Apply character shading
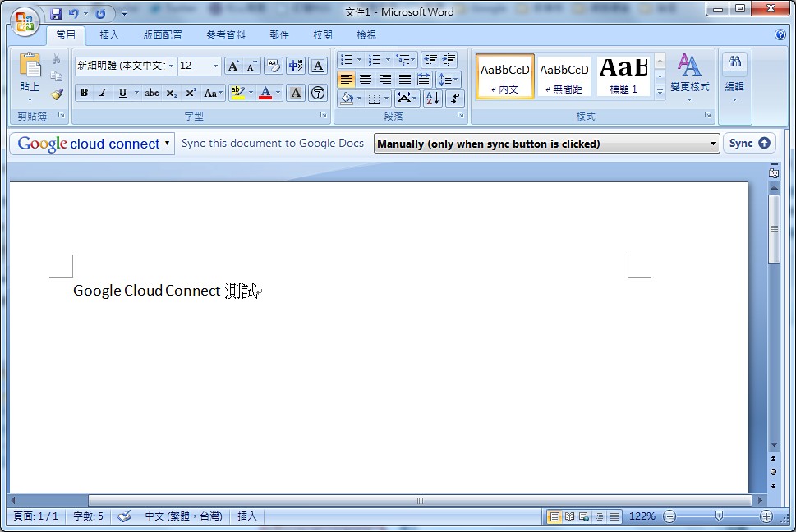This screenshot has width=796, height=532. [x=296, y=93]
